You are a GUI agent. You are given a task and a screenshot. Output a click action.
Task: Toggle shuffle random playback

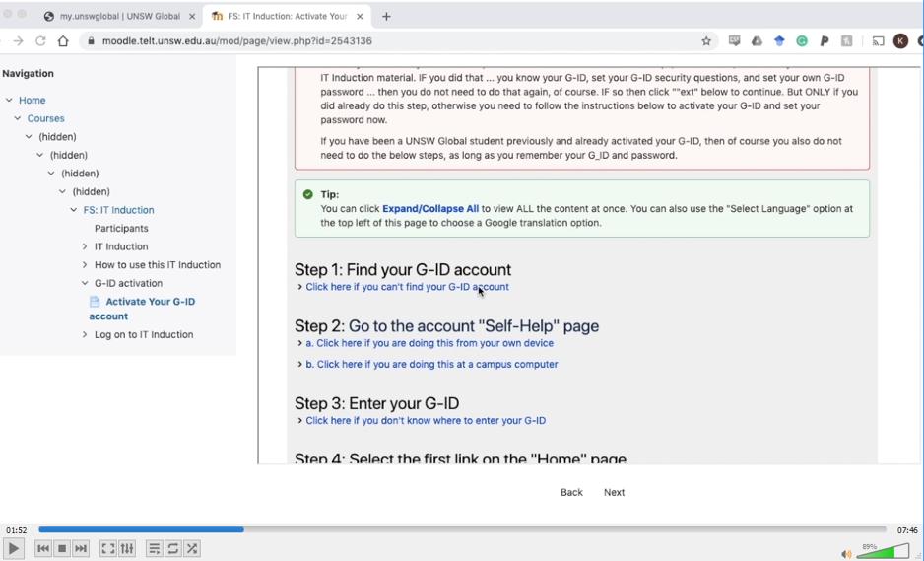pyautogui.click(x=191, y=548)
